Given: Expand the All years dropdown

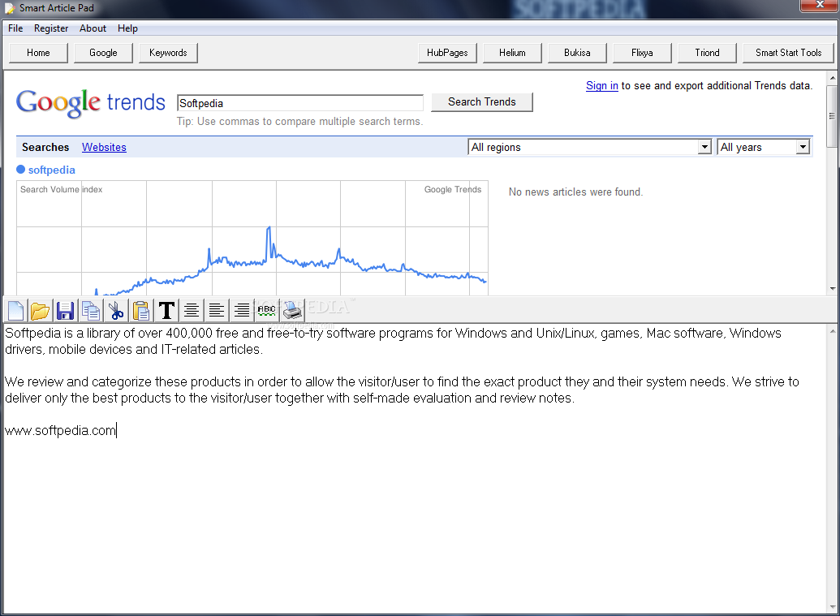Looking at the screenshot, I should pyautogui.click(x=764, y=148).
